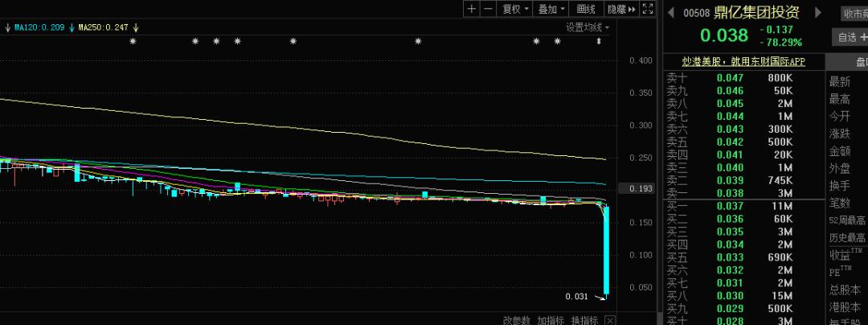The image size is (868, 325).
Task: Click the zoom in plus icon
Action: (x=472, y=9)
